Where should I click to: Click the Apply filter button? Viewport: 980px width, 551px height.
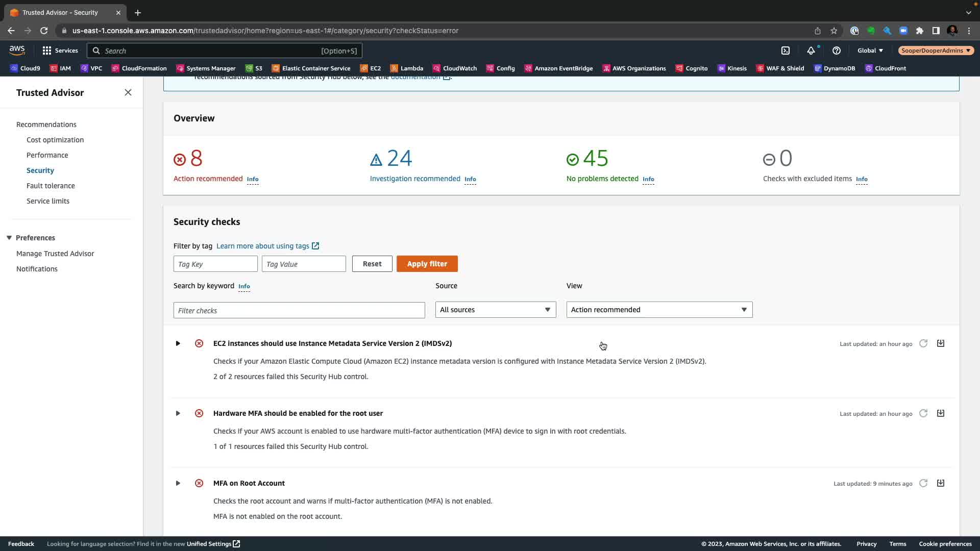click(427, 264)
